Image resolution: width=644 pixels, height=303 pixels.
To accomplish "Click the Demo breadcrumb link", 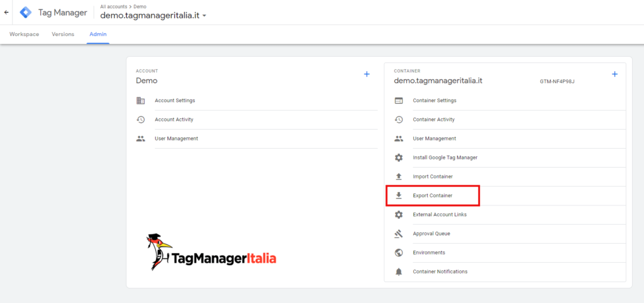I will (140, 6).
